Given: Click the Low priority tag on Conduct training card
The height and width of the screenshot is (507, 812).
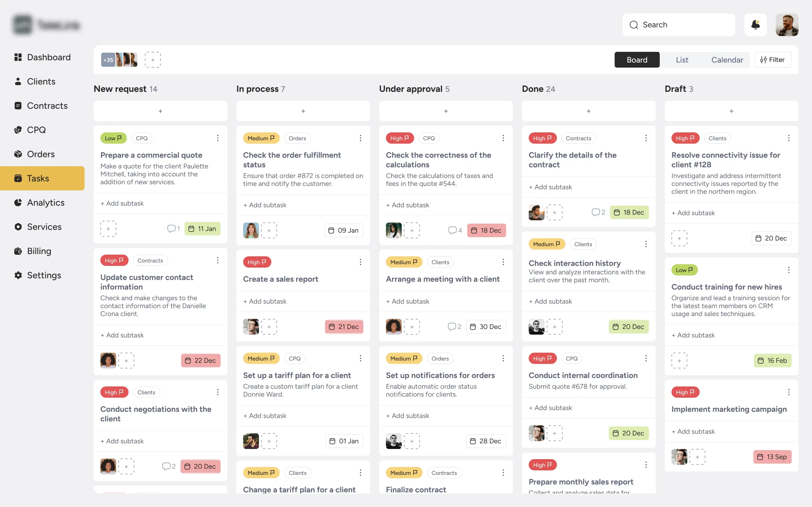Looking at the screenshot, I should [x=684, y=270].
